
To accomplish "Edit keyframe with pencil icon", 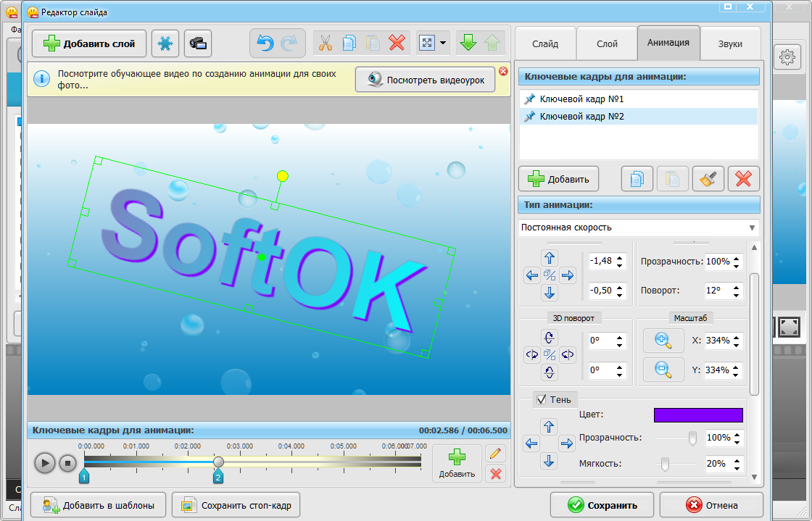I will tap(495, 454).
